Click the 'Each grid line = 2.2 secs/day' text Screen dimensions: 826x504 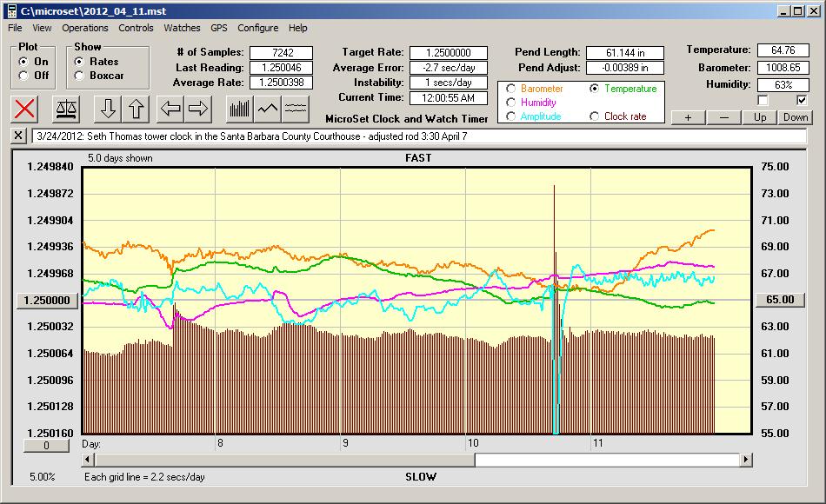tap(144, 477)
